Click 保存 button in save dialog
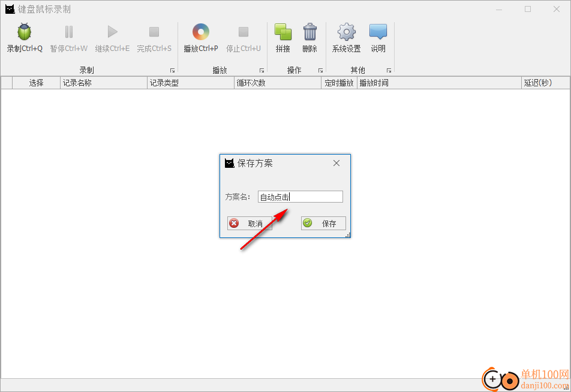The width and height of the screenshot is (571, 392). [323, 224]
